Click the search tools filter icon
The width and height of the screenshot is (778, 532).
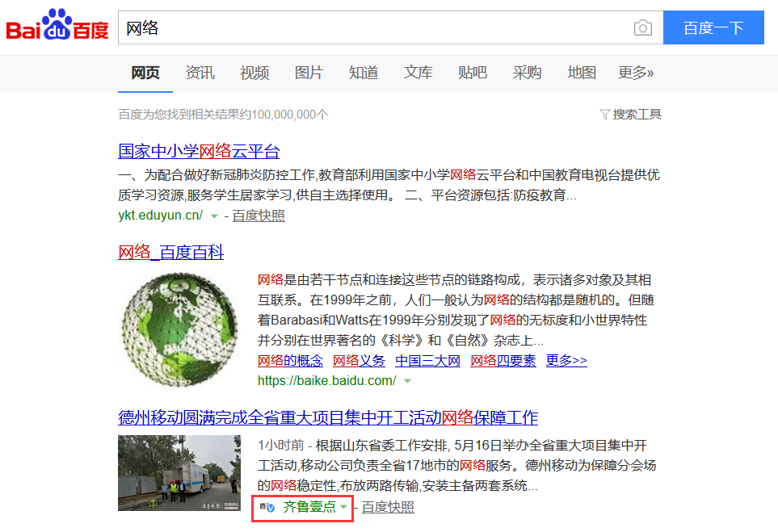(x=604, y=115)
